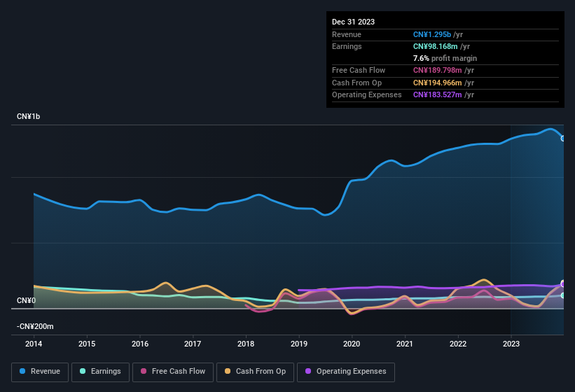Screen dimensions: 575x392
Task: Click the CN¥1b y-axis label
Action: [x=28, y=116]
